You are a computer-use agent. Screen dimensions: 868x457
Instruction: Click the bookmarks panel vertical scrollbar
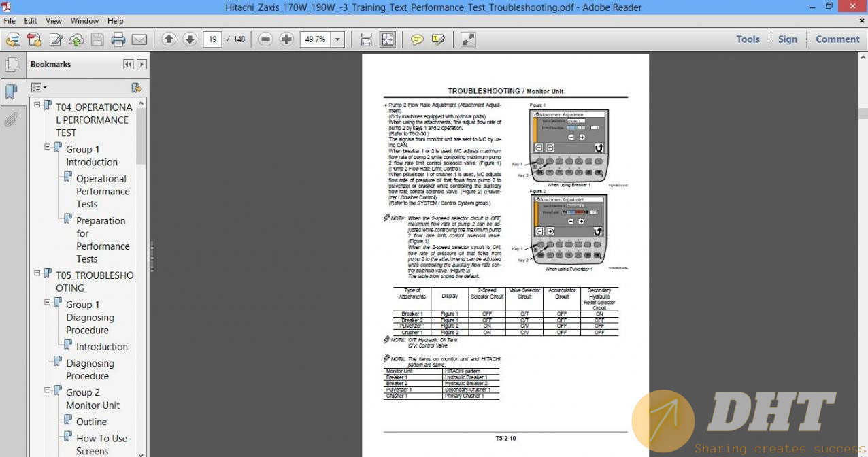141,136
